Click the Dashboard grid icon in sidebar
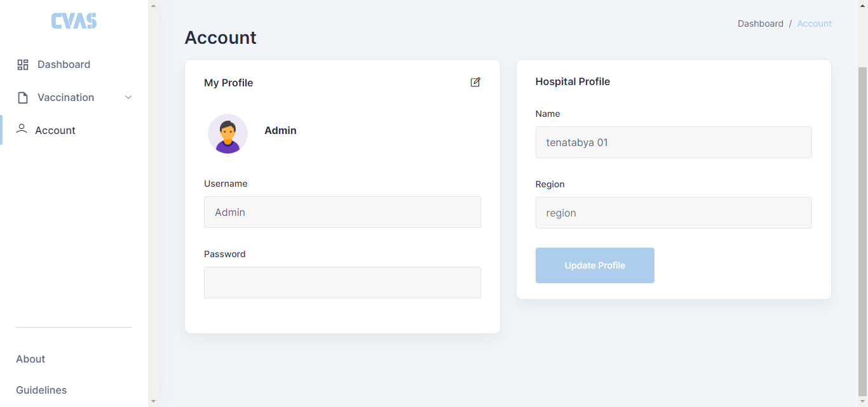This screenshot has height=407, width=868. [23, 65]
